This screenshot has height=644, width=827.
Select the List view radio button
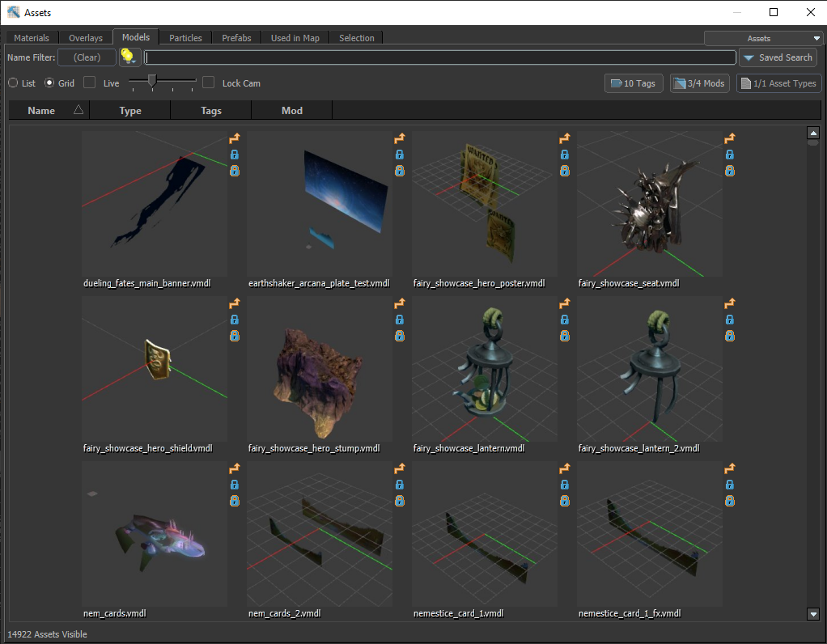[x=13, y=83]
